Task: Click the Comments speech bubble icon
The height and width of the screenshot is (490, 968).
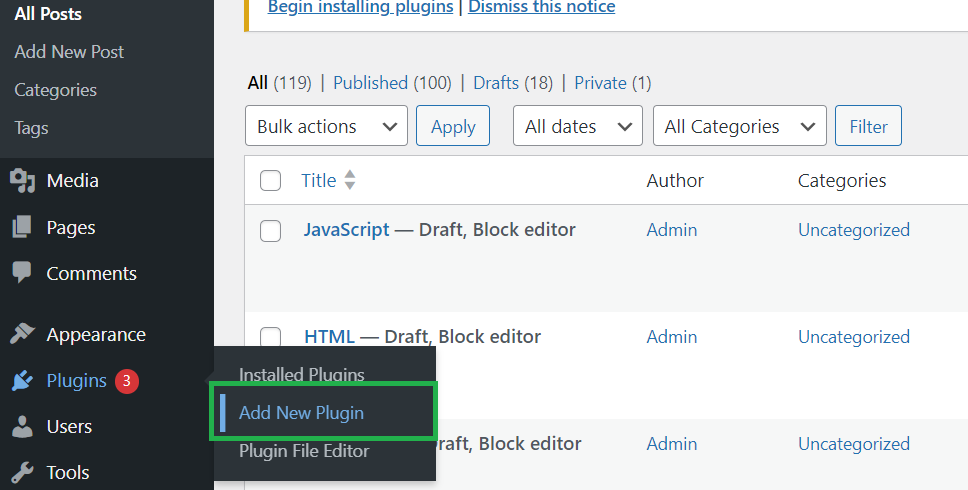Action: click(x=22, y=273)
